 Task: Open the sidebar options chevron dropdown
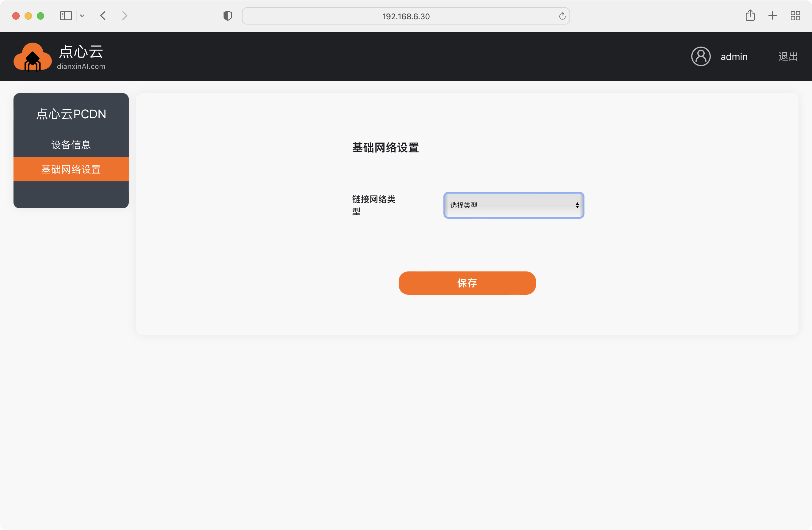point(82,16)
